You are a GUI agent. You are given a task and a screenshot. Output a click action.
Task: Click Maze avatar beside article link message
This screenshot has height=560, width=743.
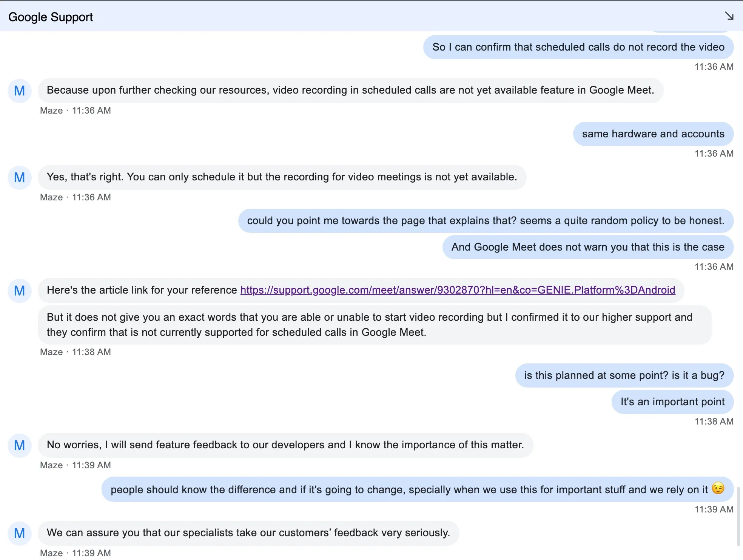coord(19,291)
